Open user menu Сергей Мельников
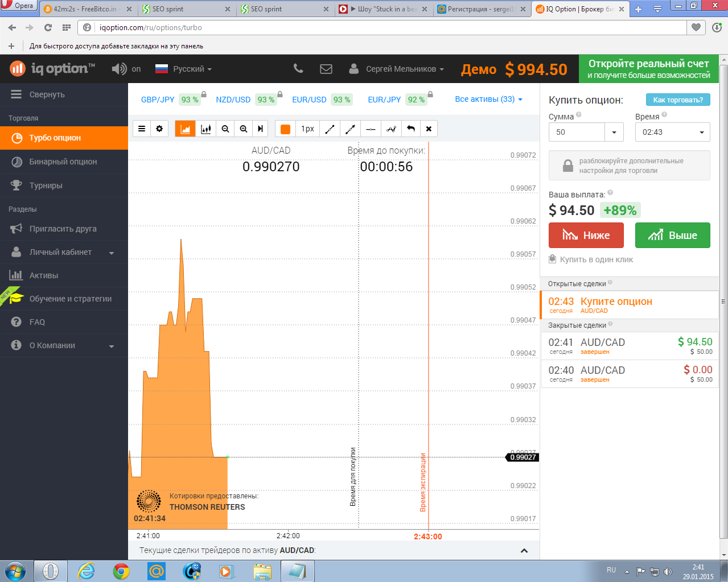The image size is (728, 582). pos(397,69)
